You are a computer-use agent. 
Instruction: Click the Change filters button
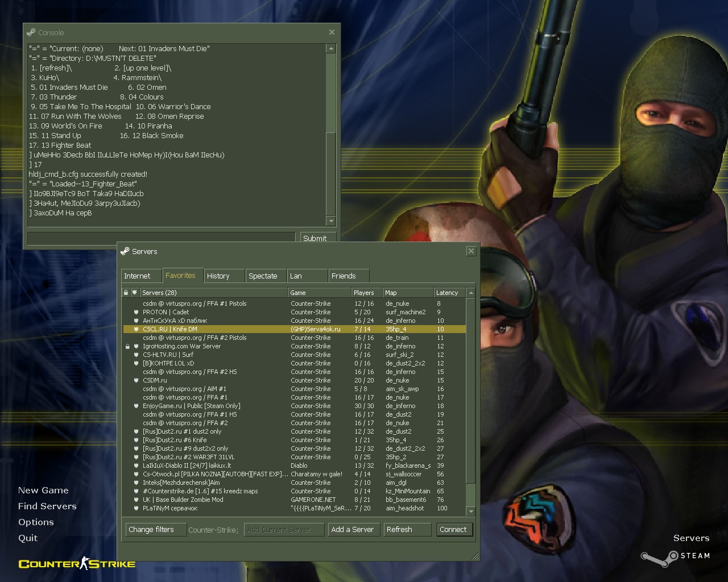[x=156, y=530]
